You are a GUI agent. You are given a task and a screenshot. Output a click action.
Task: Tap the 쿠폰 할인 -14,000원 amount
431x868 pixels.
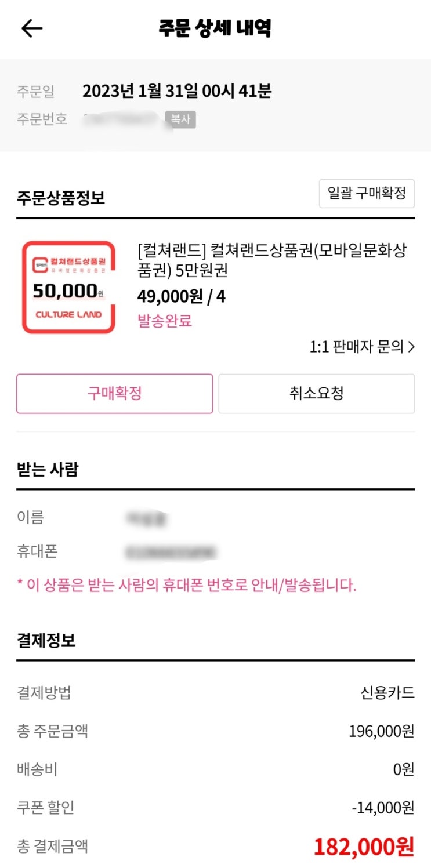(x=383, y=808)
